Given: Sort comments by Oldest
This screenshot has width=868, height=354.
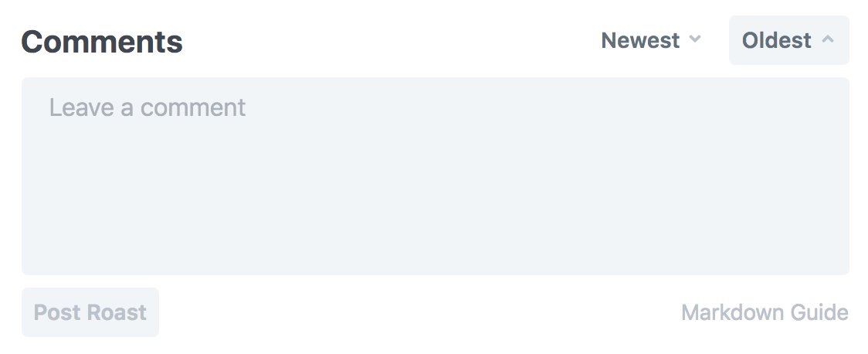Looking at the screenshot, I should [x=788, y=40].
